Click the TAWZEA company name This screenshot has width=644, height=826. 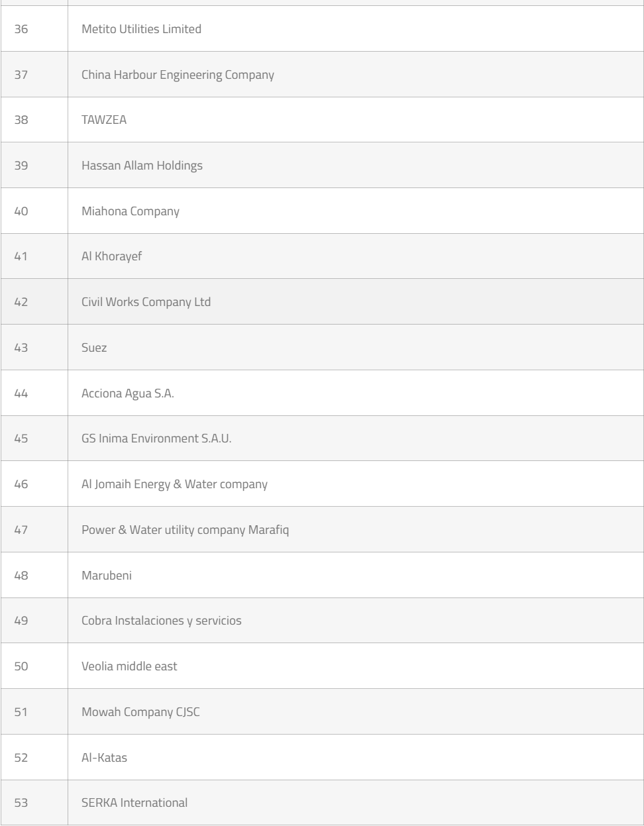[x=104, y=120]
